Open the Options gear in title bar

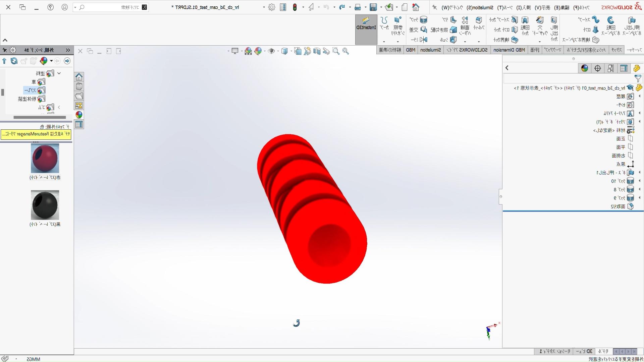(272, 7)
